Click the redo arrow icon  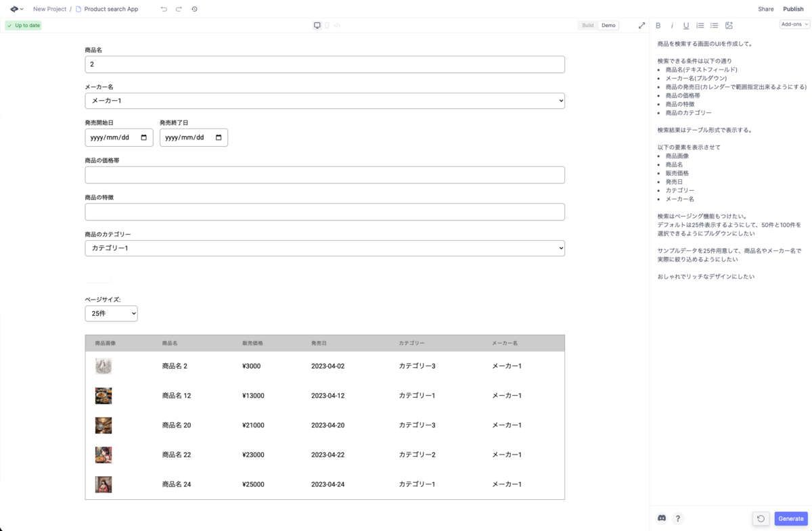(x=179, y=9)
